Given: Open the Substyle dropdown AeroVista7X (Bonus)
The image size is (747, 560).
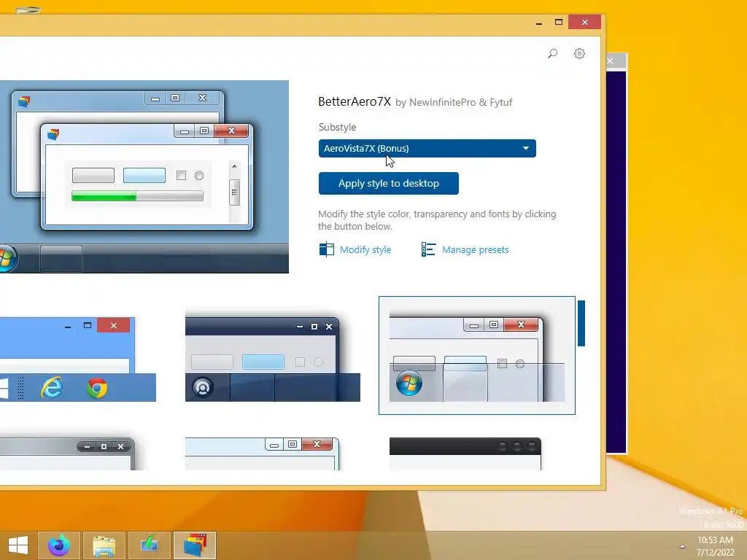Looking at the screenshot, I should [427, 148].
